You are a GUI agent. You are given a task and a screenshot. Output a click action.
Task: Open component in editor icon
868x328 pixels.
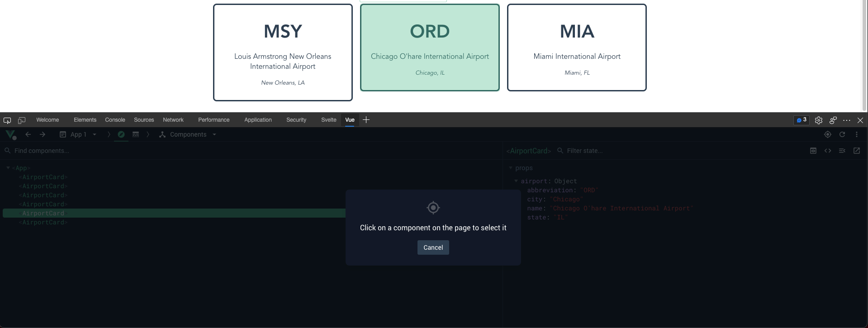click(x=857, y=151)
